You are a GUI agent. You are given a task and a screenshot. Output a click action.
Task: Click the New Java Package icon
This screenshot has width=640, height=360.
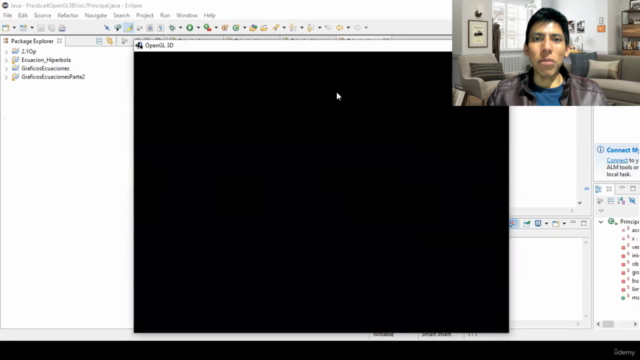225,28
